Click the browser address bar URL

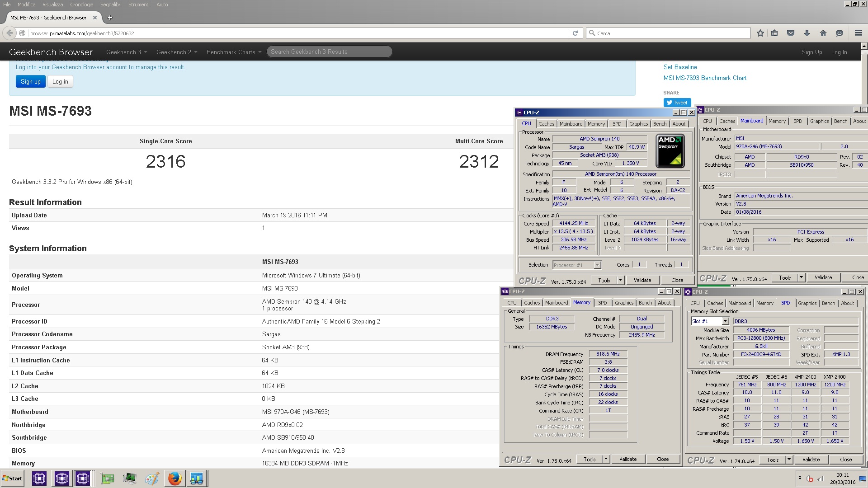click(298, 33)
